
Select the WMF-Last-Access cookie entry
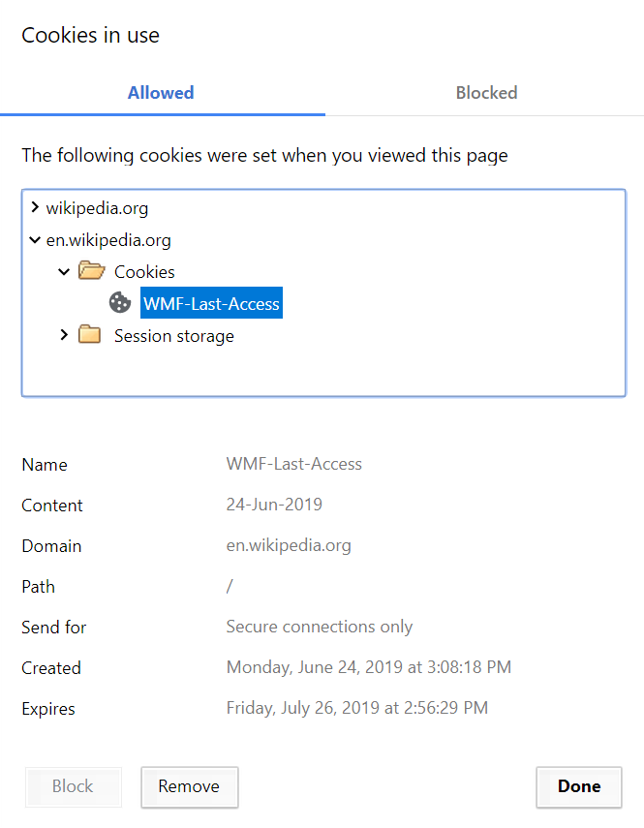(x=211, y=303)
